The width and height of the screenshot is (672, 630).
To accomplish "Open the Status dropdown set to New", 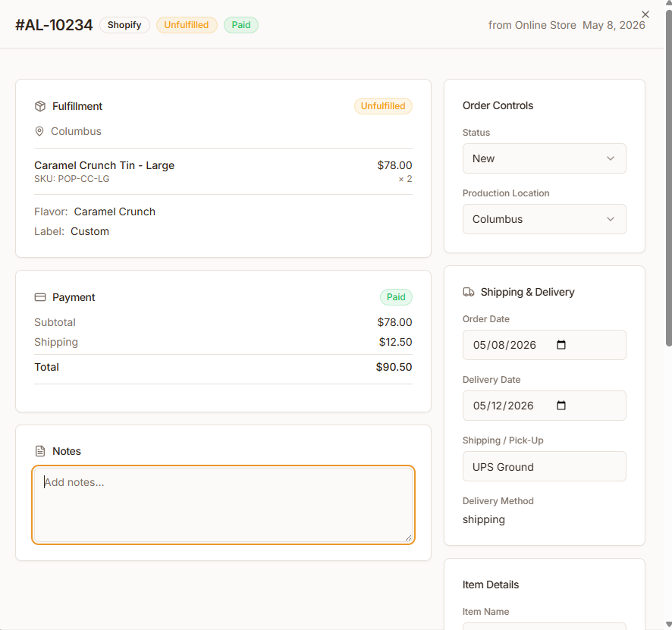I will 545,158.
